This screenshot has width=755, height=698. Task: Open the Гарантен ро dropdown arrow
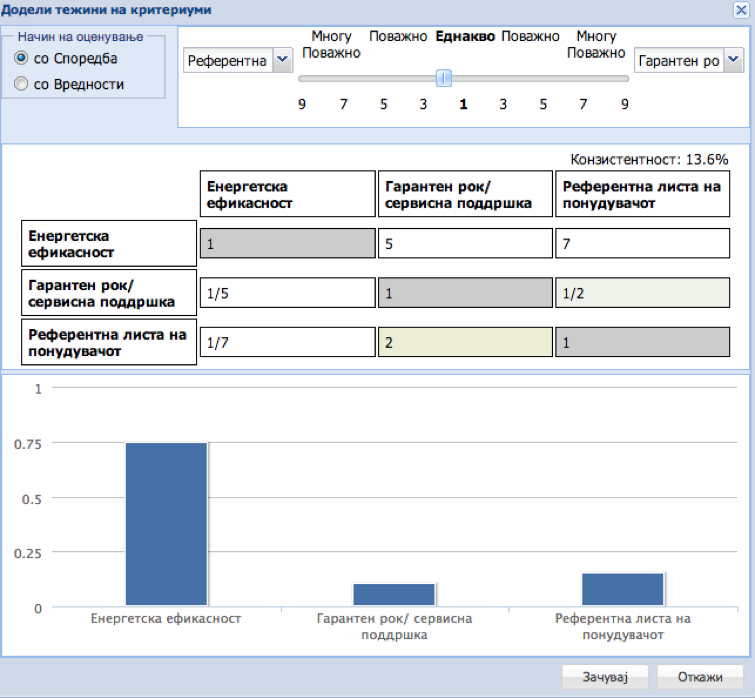[733, 60]
